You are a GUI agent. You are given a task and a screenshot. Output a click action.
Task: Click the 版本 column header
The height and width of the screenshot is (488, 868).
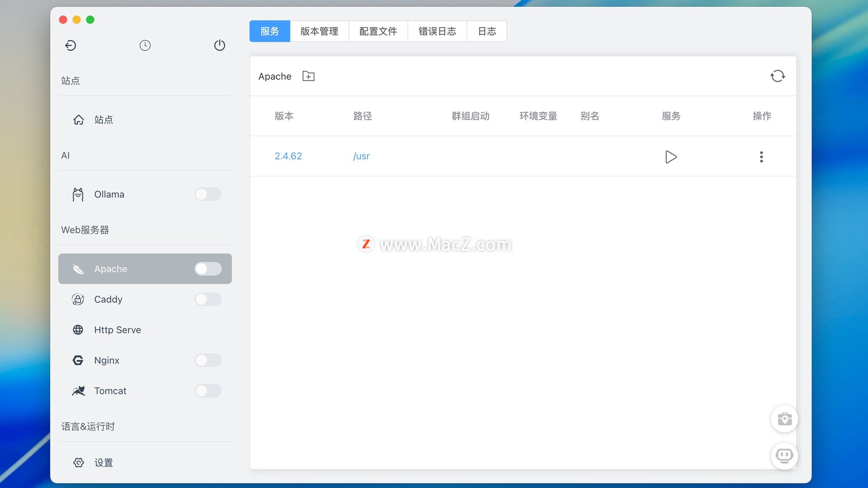[284, 116]
